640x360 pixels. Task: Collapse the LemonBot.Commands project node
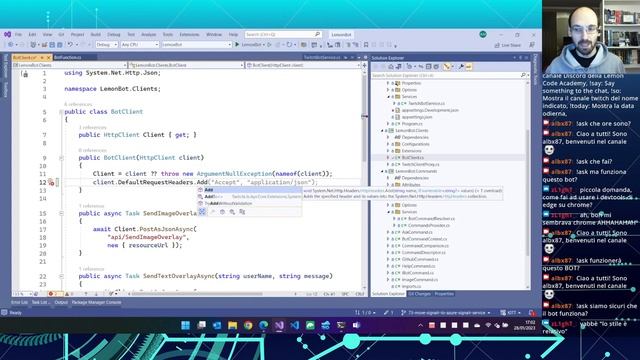382,171
